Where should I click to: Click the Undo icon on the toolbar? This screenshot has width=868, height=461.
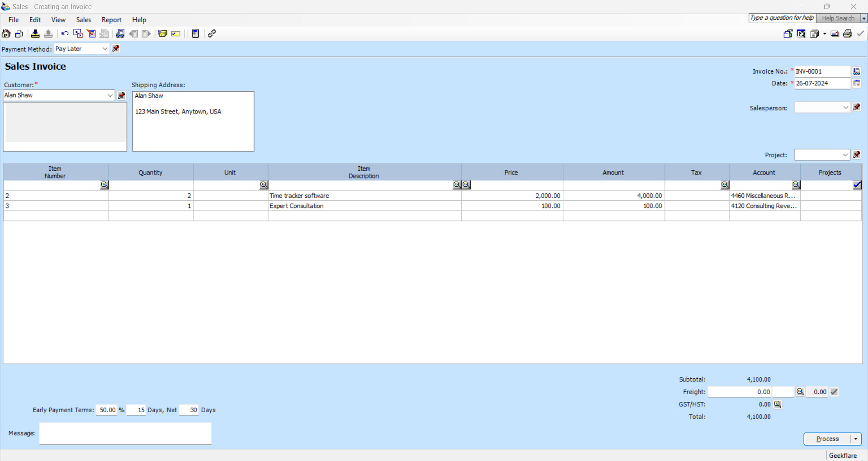point(65,33)
